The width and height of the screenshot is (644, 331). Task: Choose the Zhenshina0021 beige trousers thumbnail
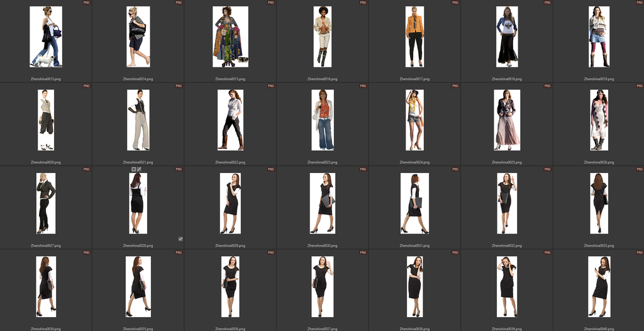(138, 120)
